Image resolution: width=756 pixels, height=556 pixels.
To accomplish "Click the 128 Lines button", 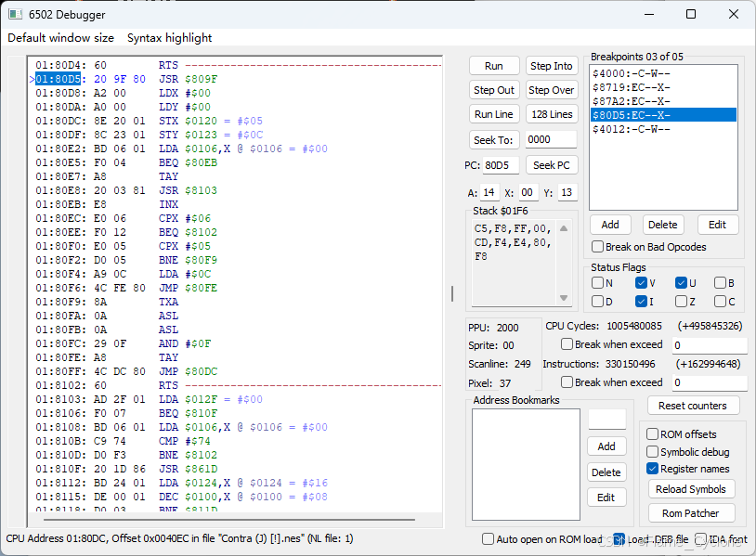I will tap(551, 114).
